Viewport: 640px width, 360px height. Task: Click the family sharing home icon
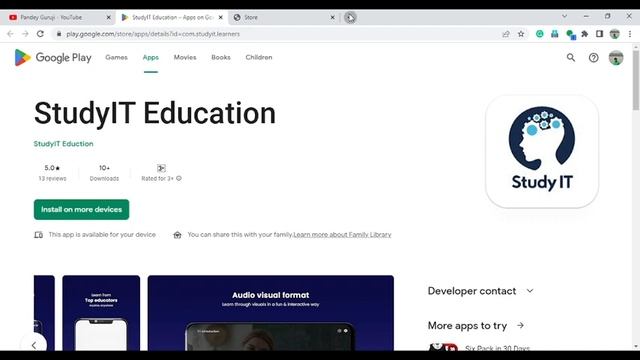[x=177, y=235]
